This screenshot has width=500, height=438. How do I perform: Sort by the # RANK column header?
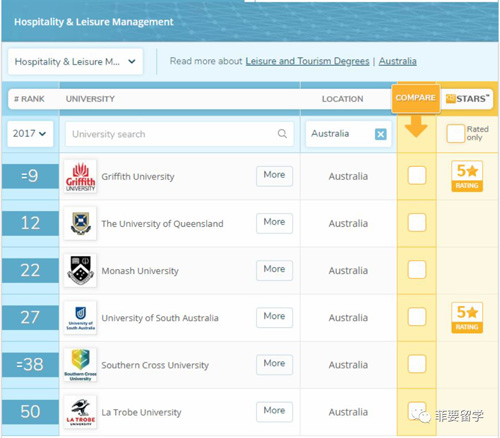(29, 99)
